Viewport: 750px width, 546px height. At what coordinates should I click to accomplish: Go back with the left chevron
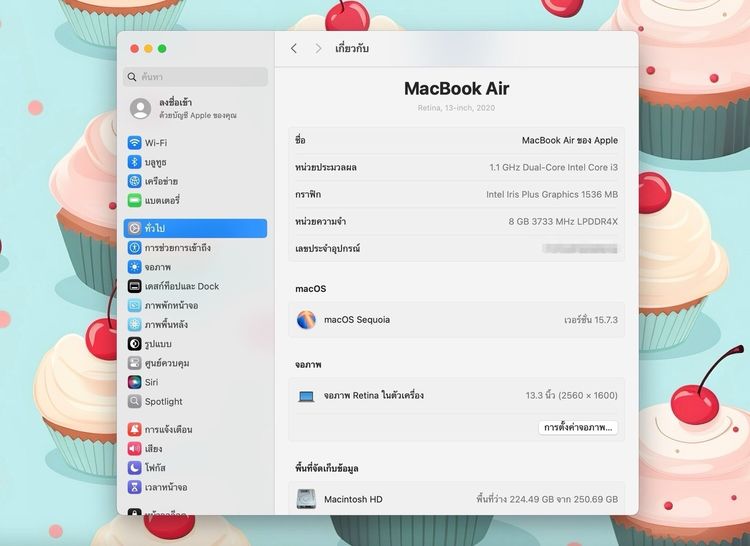(x=294, y=48)
